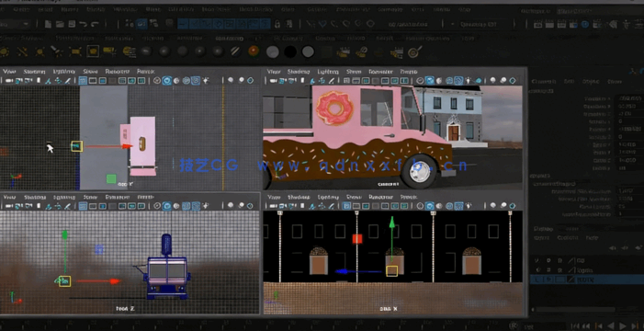The width and height of the screenshot is (644, 331).
Task: Click the Redo arrow icon
Action: coord(95,24)
